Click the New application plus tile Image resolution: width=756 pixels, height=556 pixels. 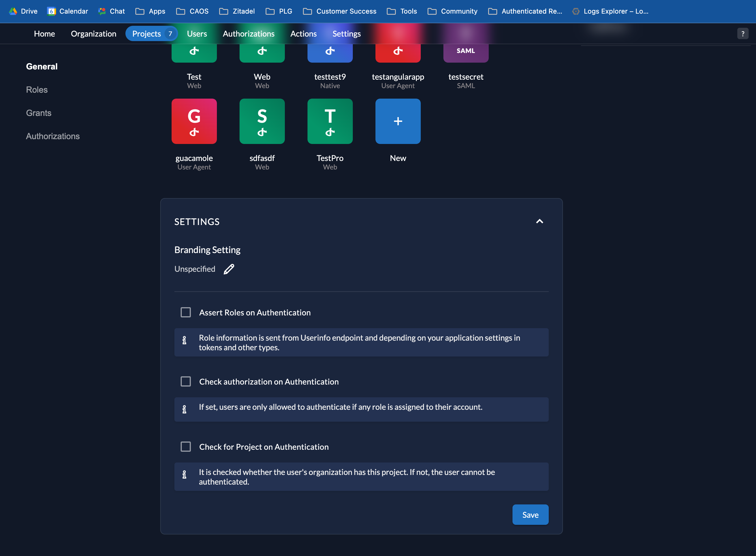point(398,121)
